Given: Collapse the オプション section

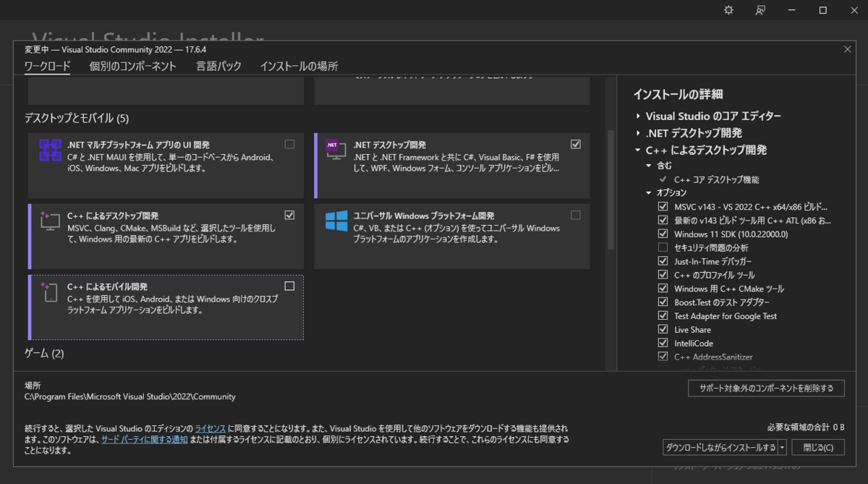Looking at the screenshot, I should click(x=649, y=193).
